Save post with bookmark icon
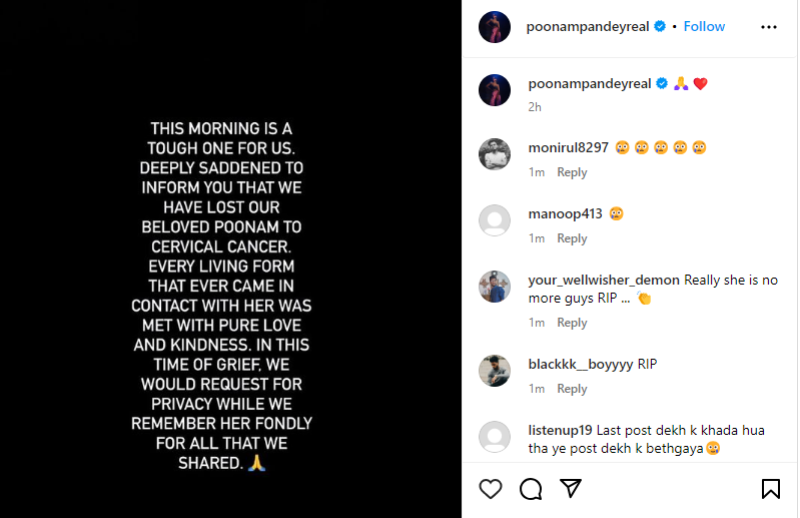 pos(770,488)
